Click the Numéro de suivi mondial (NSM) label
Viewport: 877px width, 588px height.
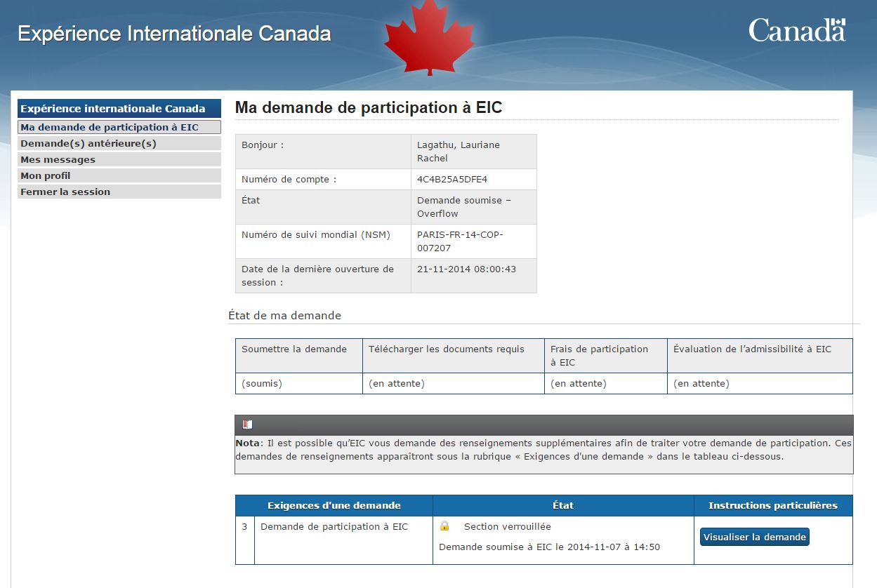point(316,234)
